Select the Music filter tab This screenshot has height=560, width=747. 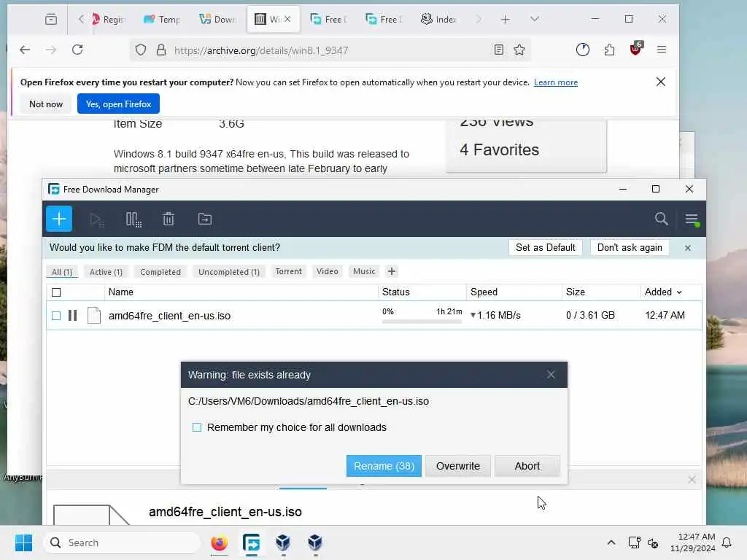click(x=364, y=271)
